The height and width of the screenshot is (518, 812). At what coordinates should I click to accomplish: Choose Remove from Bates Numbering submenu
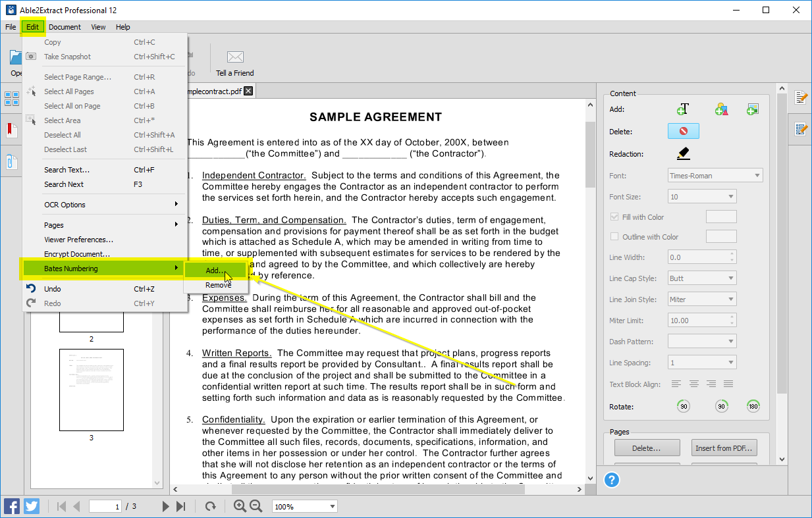[215, 285]
